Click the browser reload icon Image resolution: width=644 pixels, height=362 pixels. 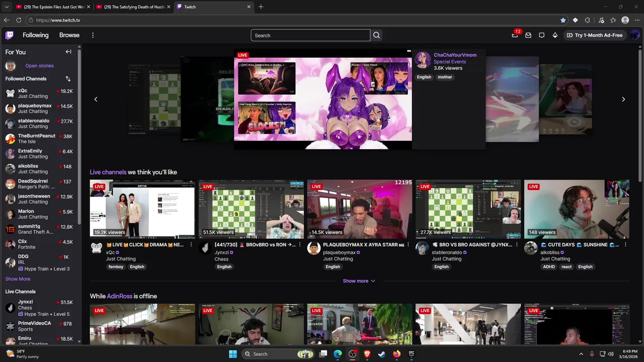pyautogui.click(x=19, y=20)
